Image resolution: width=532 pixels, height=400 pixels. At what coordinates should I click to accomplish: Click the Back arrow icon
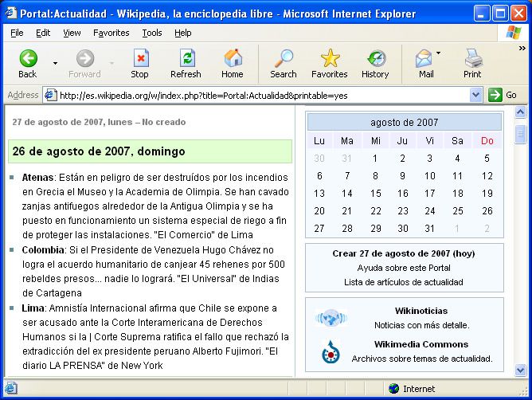(x=28, y=59)
